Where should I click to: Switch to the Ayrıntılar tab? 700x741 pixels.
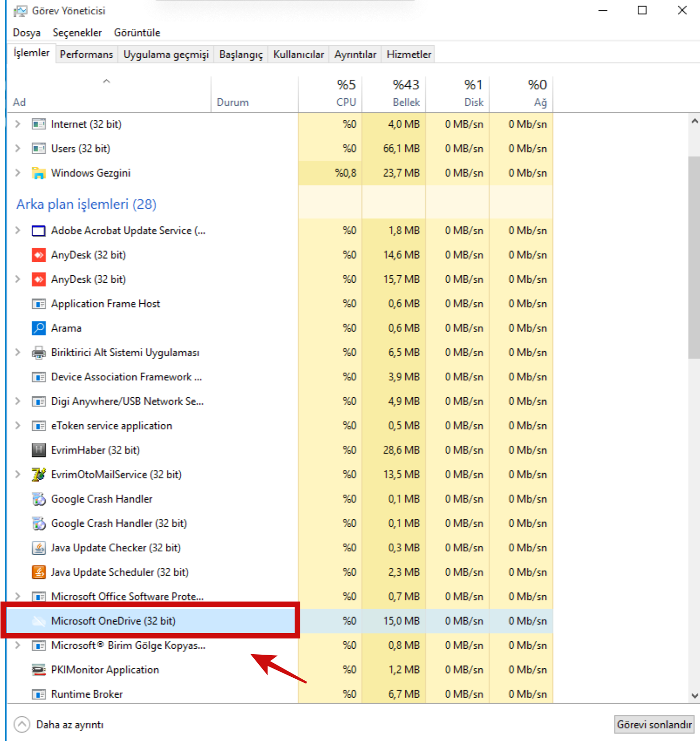point(355,54)
